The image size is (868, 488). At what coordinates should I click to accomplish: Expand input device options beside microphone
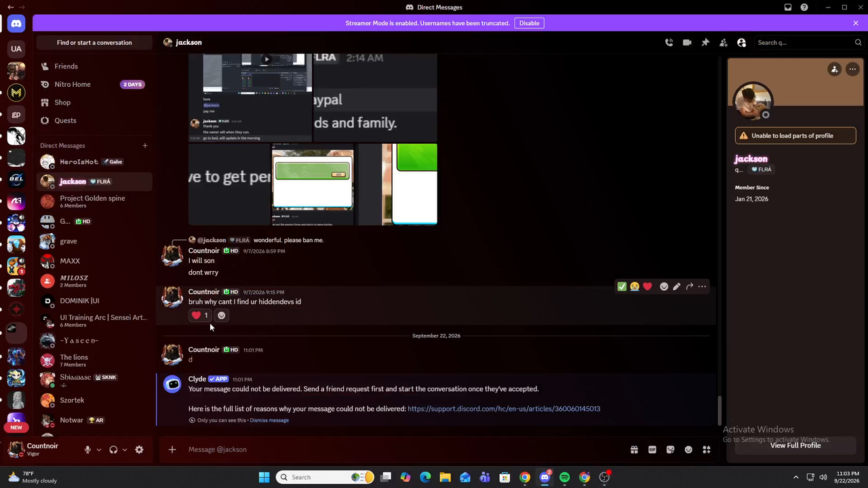click(x=99, y=449)
